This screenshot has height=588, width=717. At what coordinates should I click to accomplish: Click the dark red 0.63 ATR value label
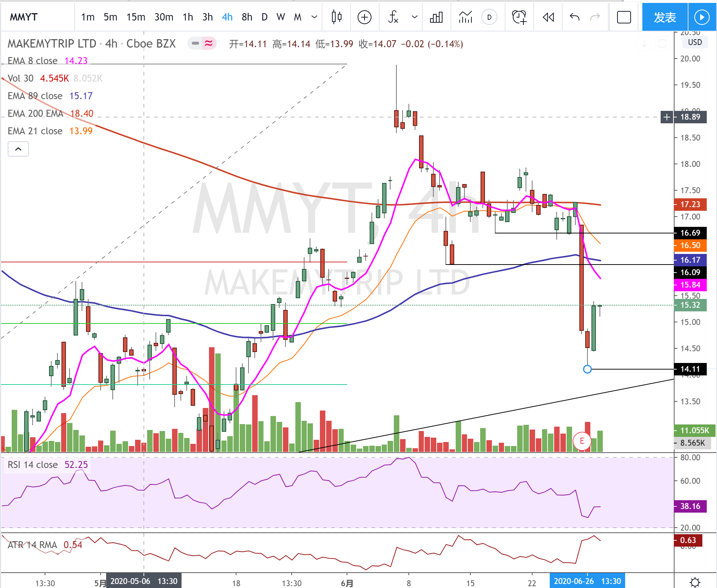click(688, 540)
